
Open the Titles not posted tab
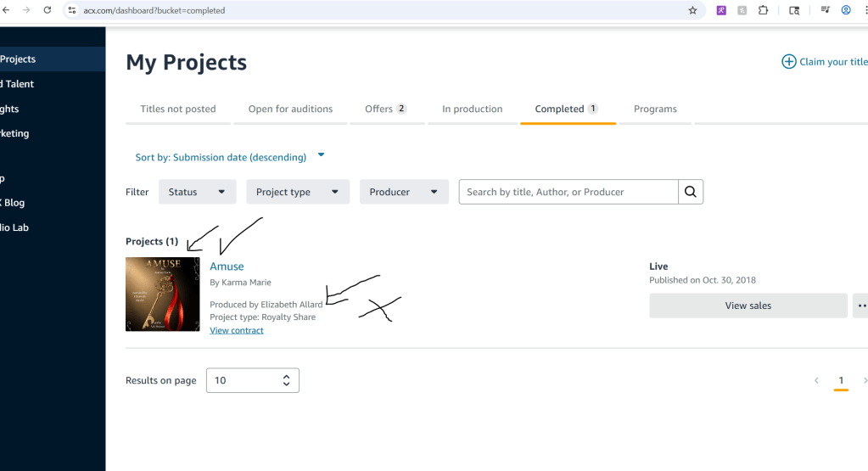[178, 109]
